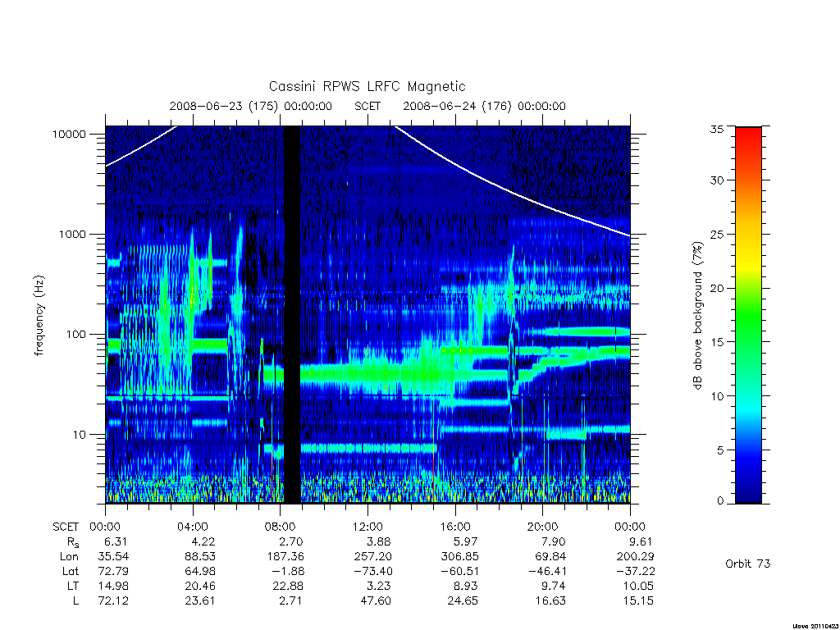Click the plot title 'Cassini RPWS LRFC Magnetic'
The height and width of the screenshot is (630, 840).
367,86
